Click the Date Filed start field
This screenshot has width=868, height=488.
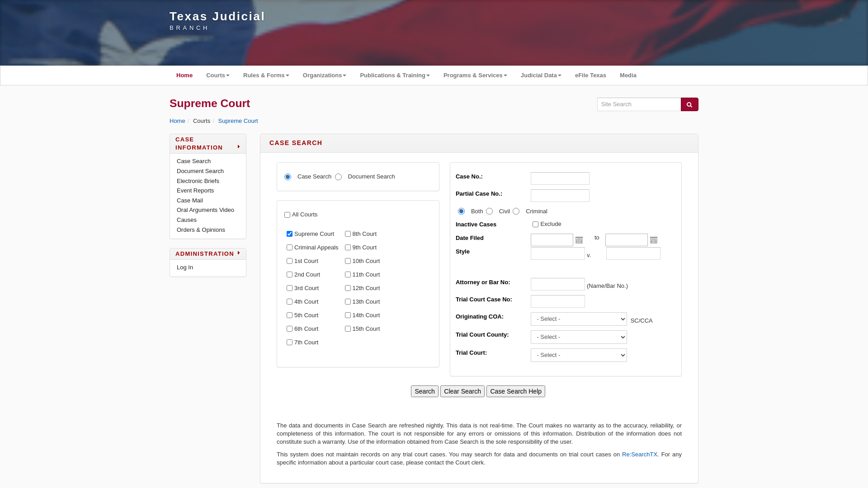click(x=552, y=240)
